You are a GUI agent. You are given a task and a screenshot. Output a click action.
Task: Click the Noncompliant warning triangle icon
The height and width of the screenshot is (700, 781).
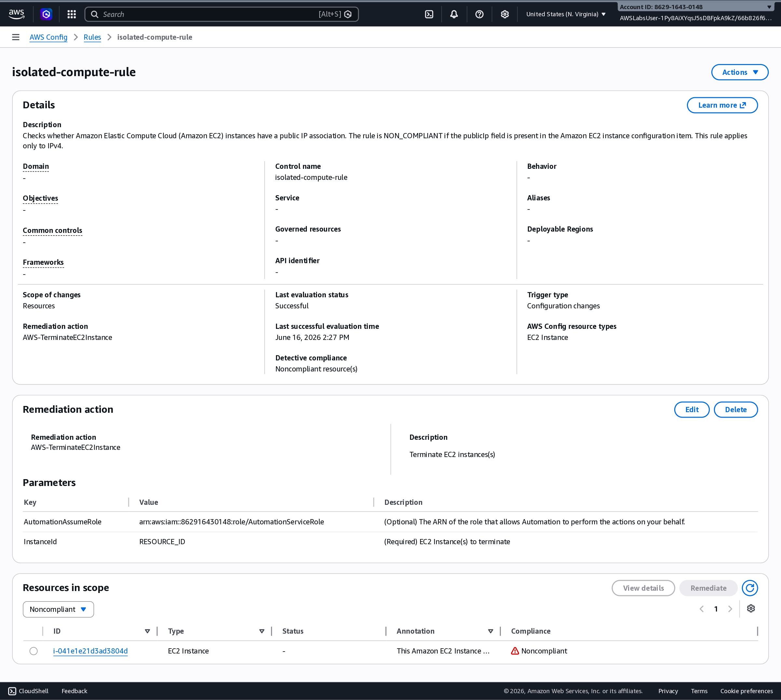coord(515,651)
